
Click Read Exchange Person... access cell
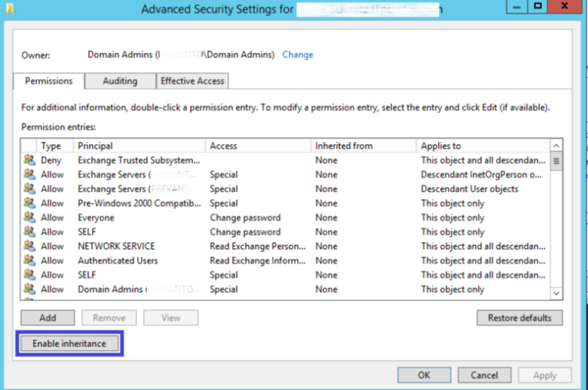click(x=257, y=246)
